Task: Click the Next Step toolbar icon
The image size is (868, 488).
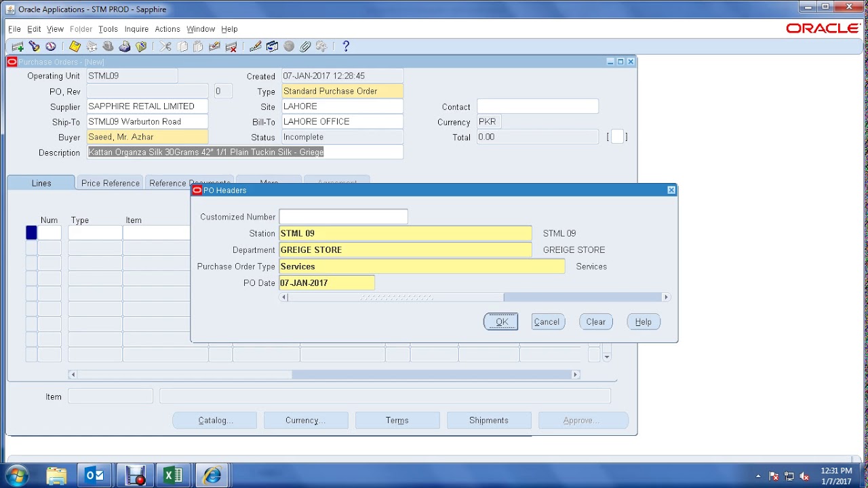Action: point(92,46)
